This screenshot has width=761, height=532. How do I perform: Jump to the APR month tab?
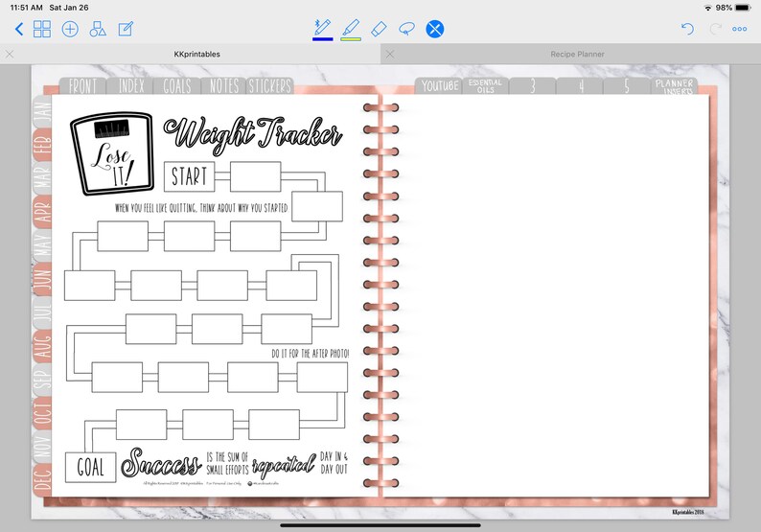[43, 212]
